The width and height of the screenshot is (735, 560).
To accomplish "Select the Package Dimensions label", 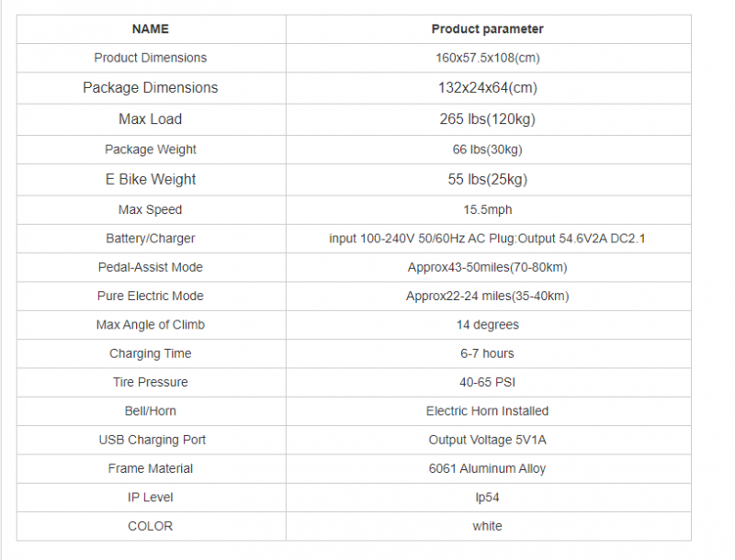I will 151,87.
